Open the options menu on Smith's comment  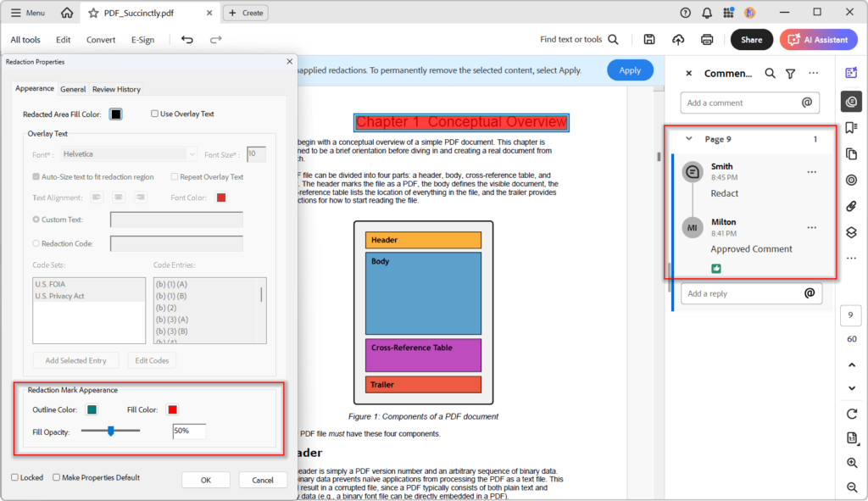pos(811,172)
